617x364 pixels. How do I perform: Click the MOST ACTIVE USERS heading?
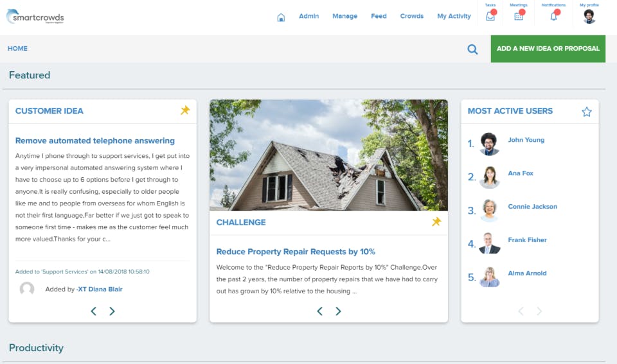[x=510, y=111]
